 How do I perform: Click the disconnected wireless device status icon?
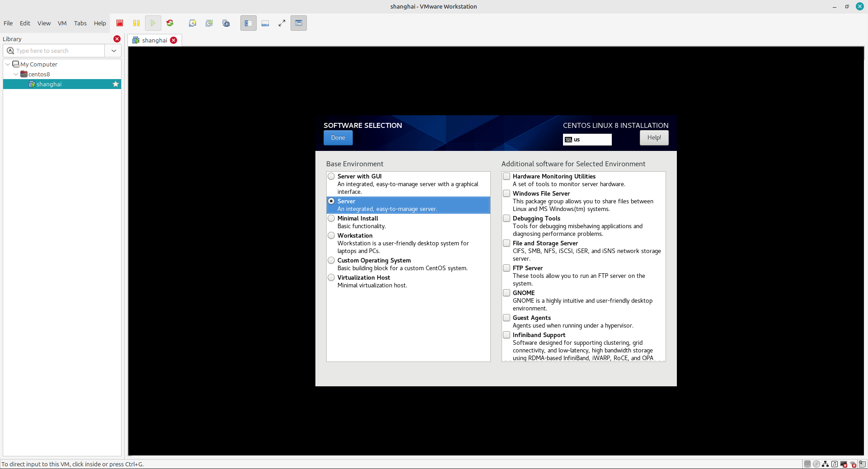[853, 464]
